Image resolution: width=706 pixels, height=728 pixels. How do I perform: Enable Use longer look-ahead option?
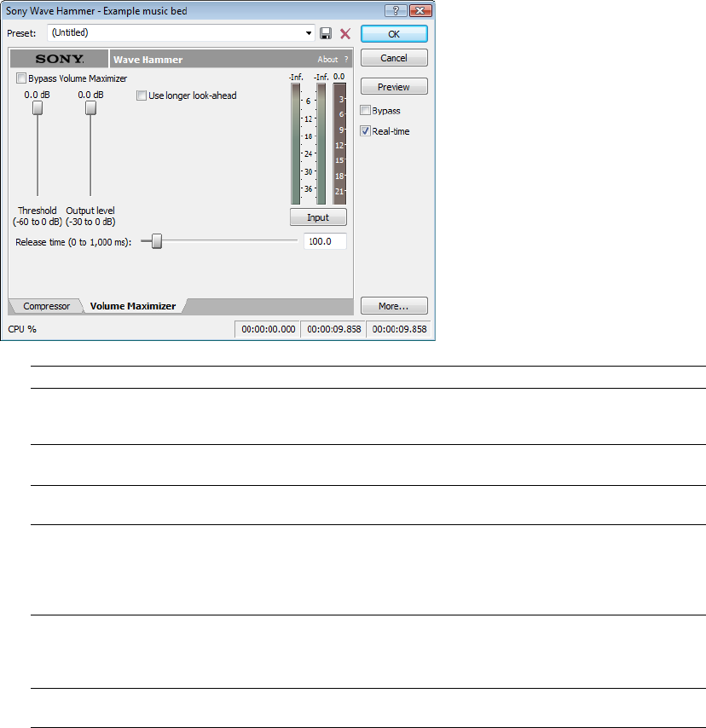[142, 95]
